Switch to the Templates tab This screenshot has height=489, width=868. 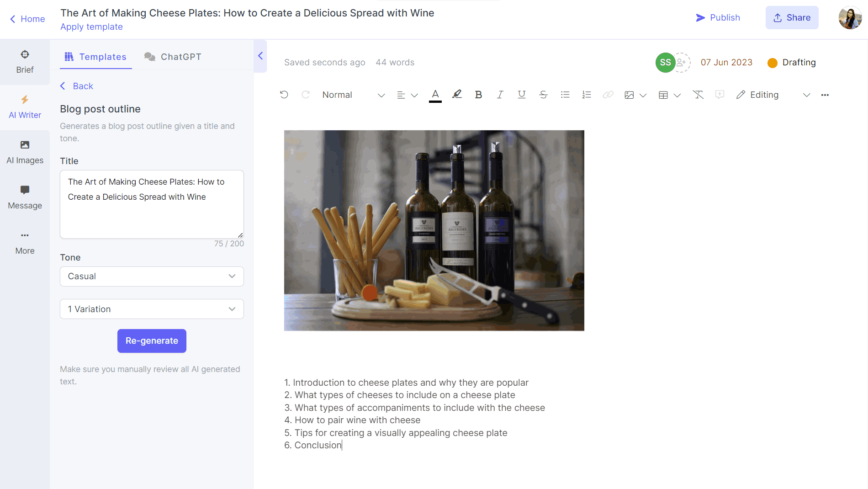coord(95,57)
